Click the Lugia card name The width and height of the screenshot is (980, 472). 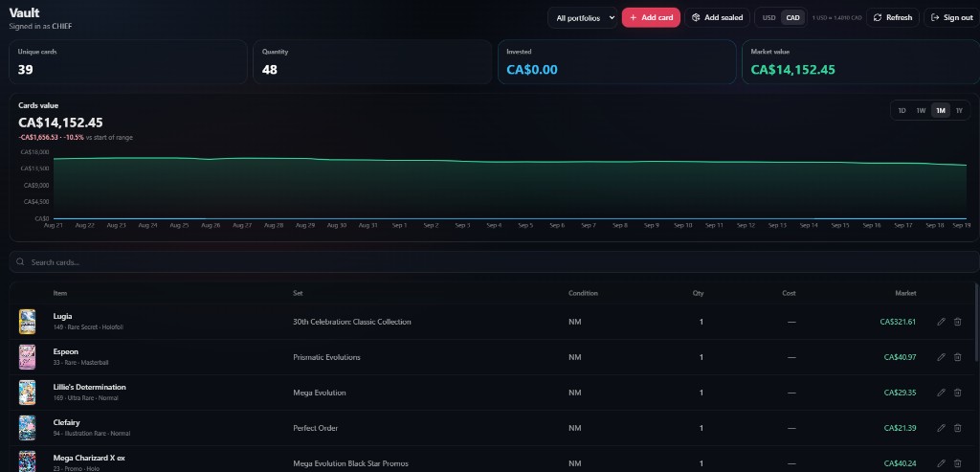(62, 316)
